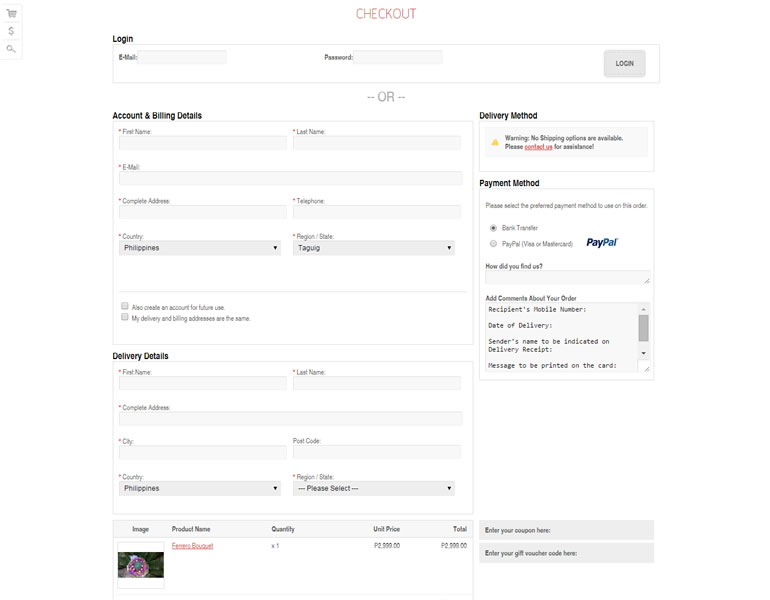Click the order comments scrollbar down arrow

644,353
